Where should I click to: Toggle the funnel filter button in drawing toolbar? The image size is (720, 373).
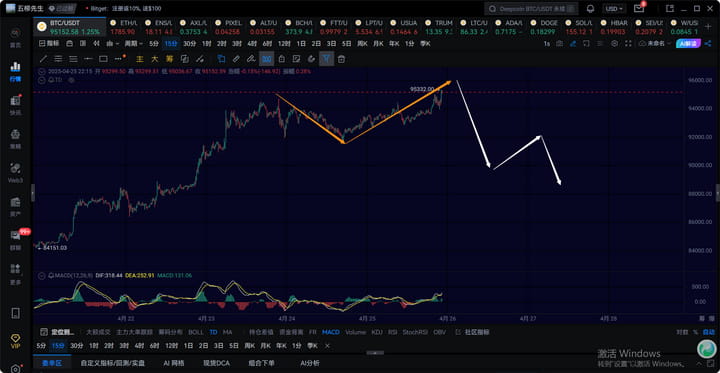click(x=326, y=59)
